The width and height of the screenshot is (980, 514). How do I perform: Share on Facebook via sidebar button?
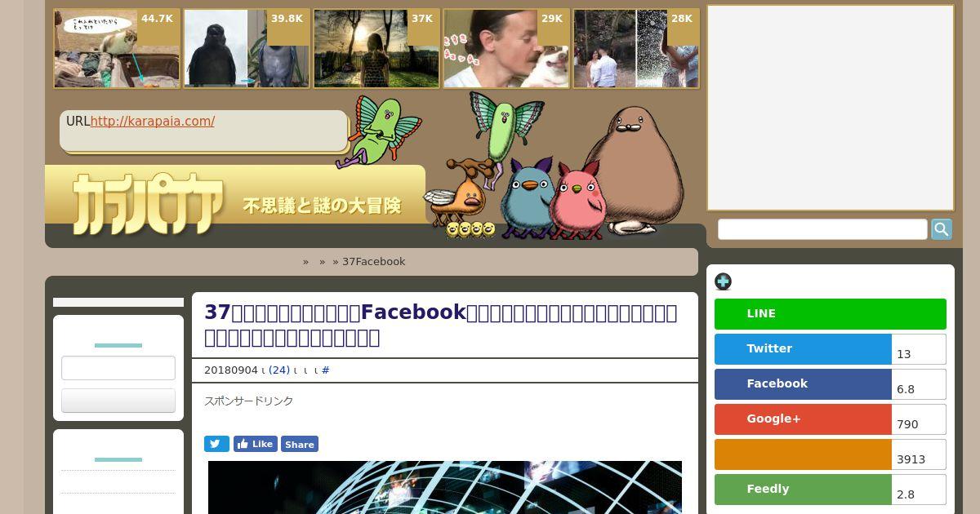point(803,384)
